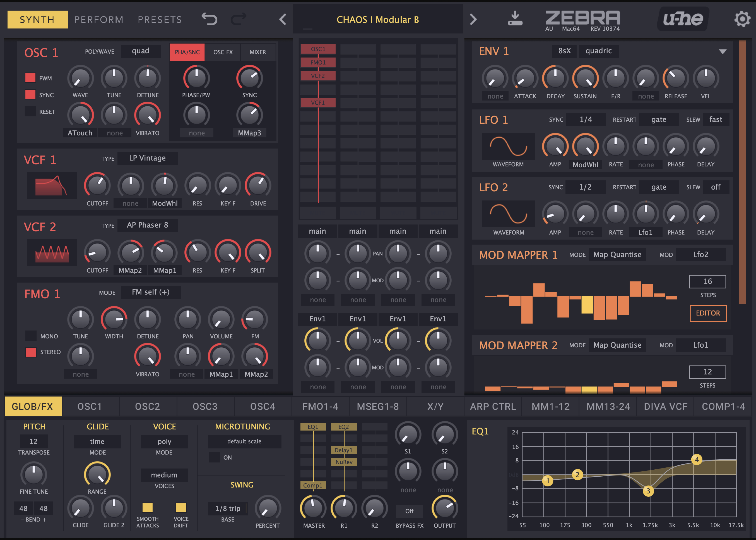
Task: Turn on microtuning ON switch
Action: pos(214,457)
